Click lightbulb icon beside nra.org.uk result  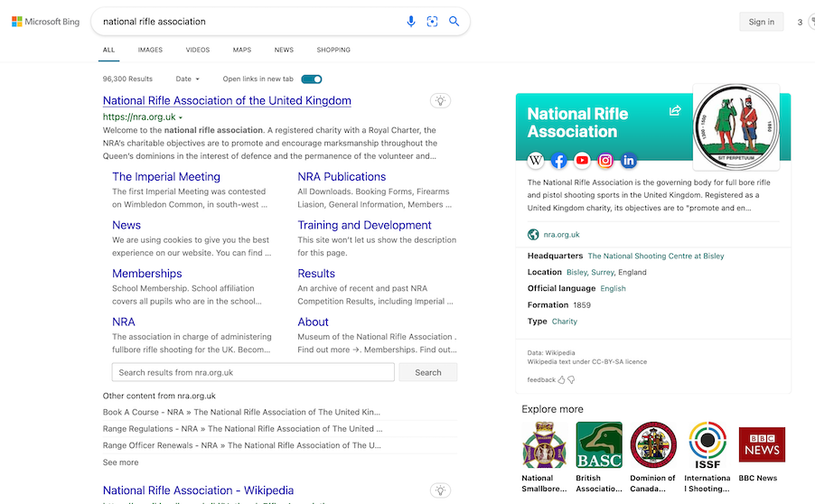(x=440, y=101)
